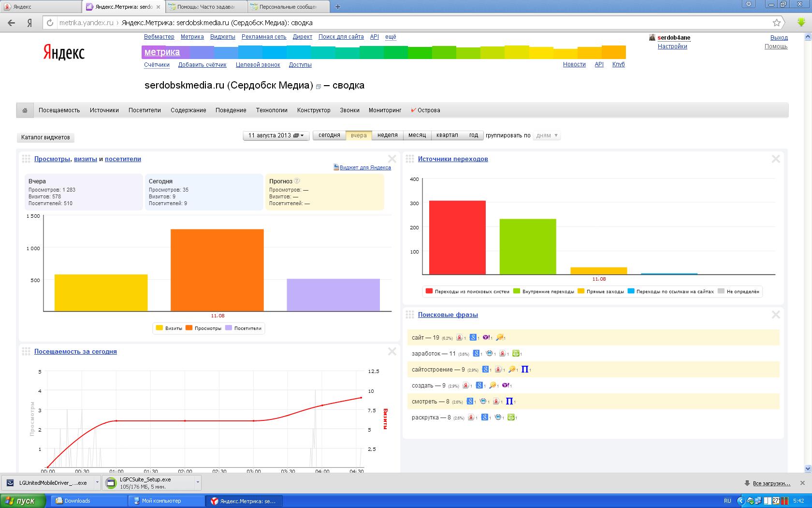Open 'Источники' menu
The width and height of the screenshot is (812, 508).
tap(104, 110)
